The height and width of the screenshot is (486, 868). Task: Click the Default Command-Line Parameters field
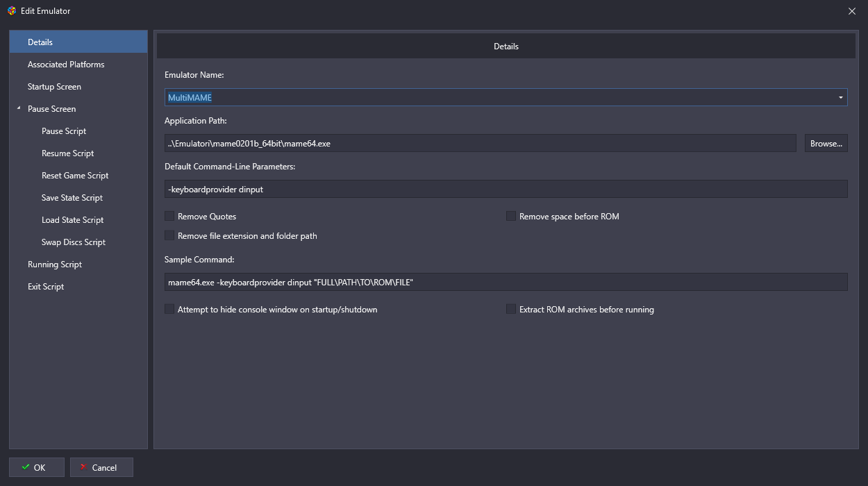[x=506, y=189]
